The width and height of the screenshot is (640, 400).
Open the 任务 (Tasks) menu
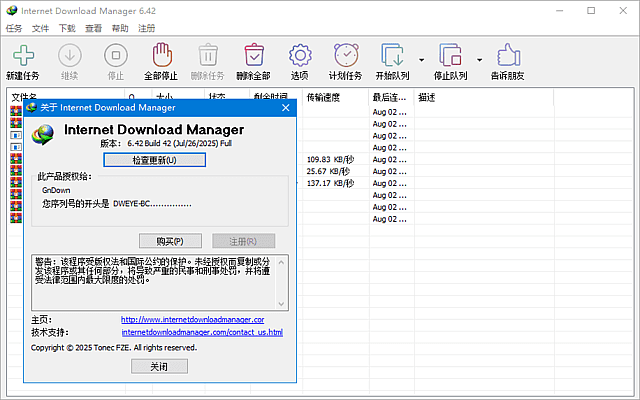pyautogui.click(x=14, y=29)
